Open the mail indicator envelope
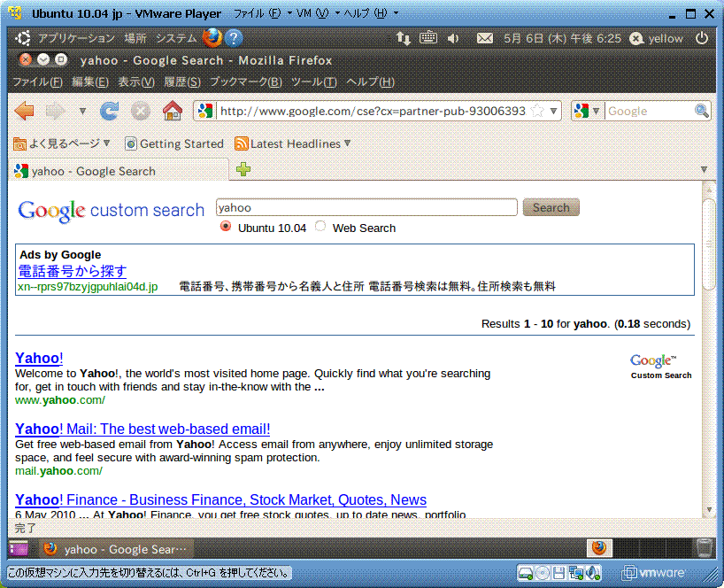 pyautogui.click(x=484, y=38)
